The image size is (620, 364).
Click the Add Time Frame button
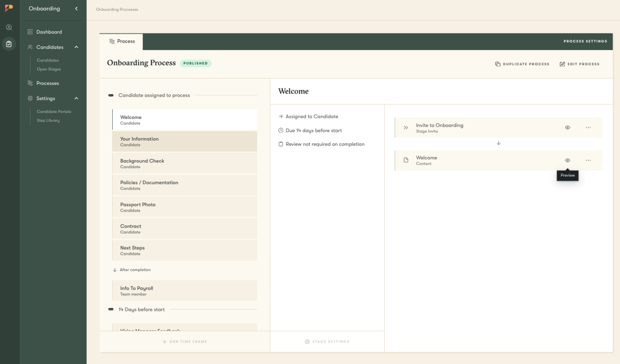pyautogui.click(x=184, y=341)
